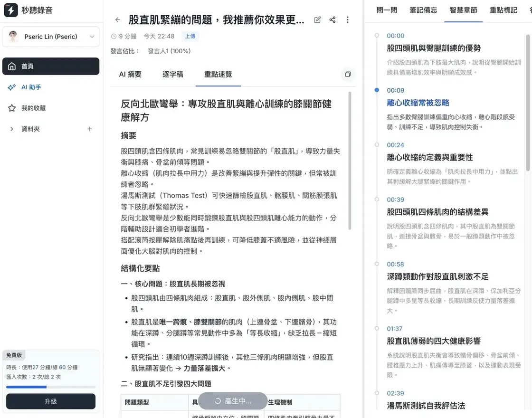This screenshot has height=418, width=532.
Task: Open the Pseric Lin account dropdown
Action: pyautogui.click(x=51, y=37)
